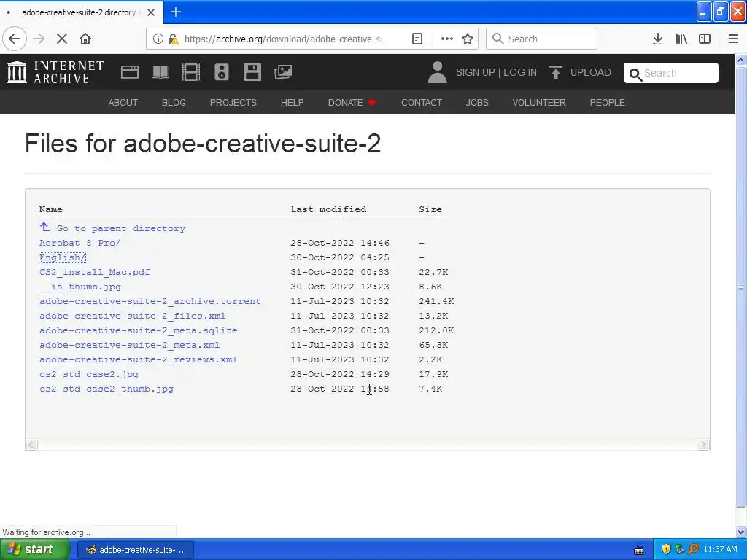Click the size value 241.4K

click(x=436, y=301)
